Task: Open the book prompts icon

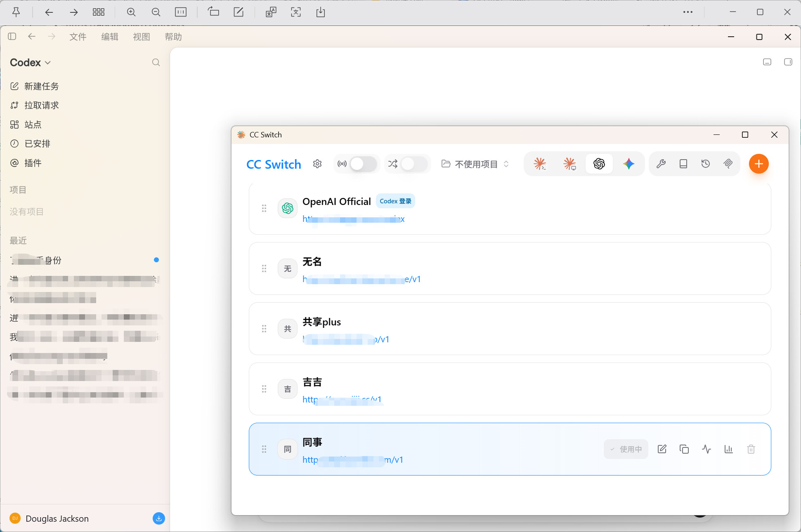Action: pyautogui.click(x=683, y=164)
